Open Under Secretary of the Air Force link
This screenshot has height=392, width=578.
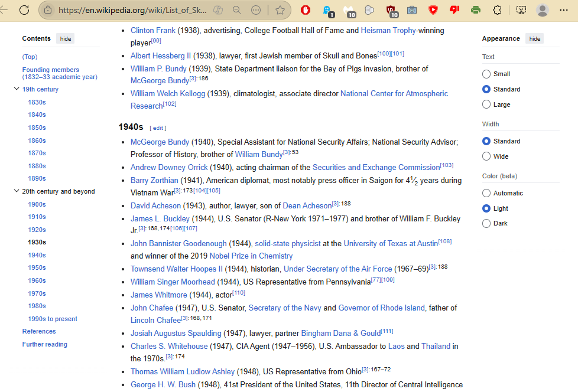pos(337,269)
